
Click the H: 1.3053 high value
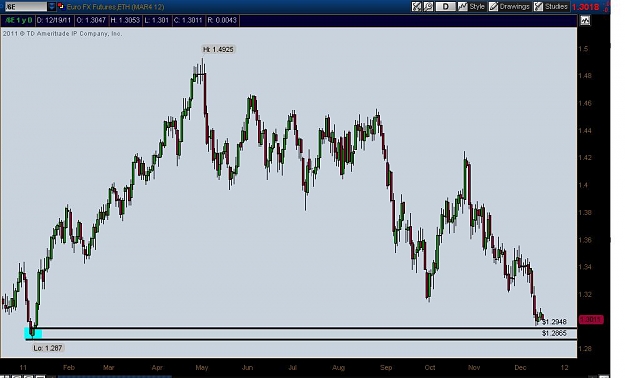tap(125, 20)
